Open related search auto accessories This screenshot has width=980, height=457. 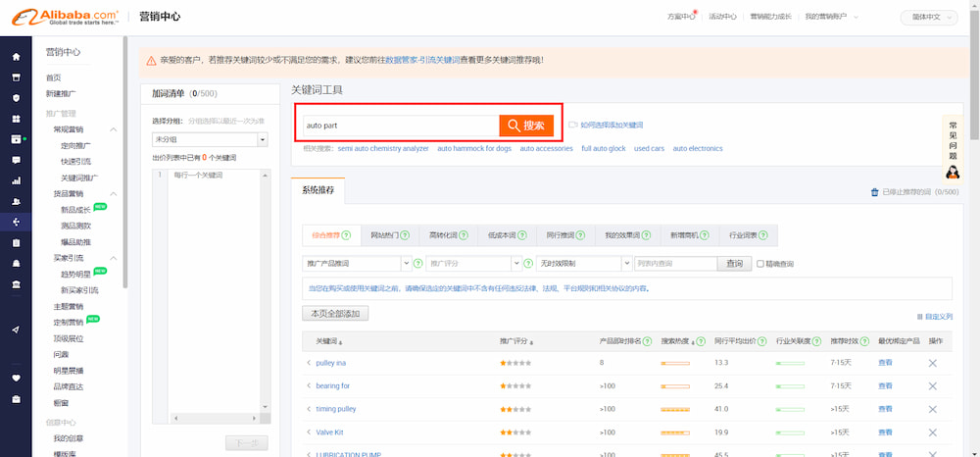[546, 149]
